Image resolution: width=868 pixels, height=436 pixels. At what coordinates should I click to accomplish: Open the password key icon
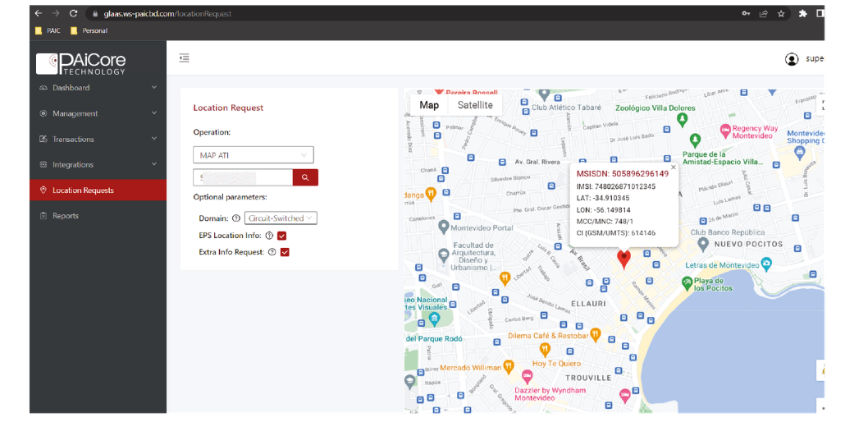click(746, 14)
